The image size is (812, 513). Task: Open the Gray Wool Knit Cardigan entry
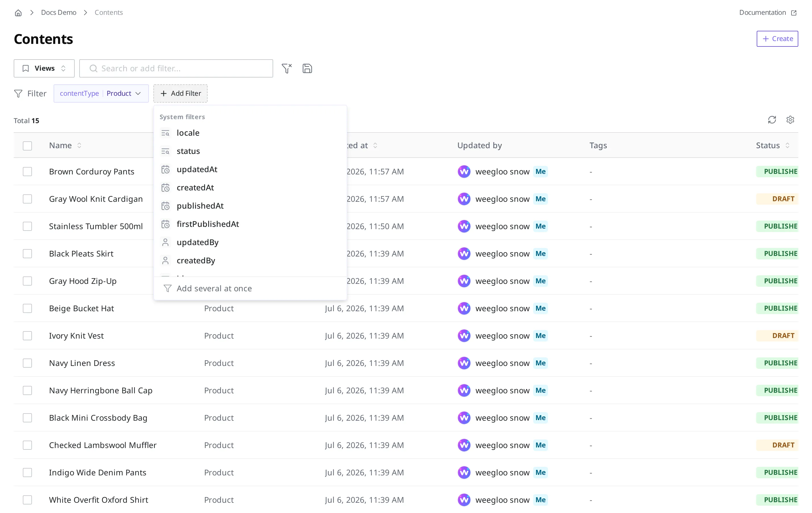coord(96,199)
